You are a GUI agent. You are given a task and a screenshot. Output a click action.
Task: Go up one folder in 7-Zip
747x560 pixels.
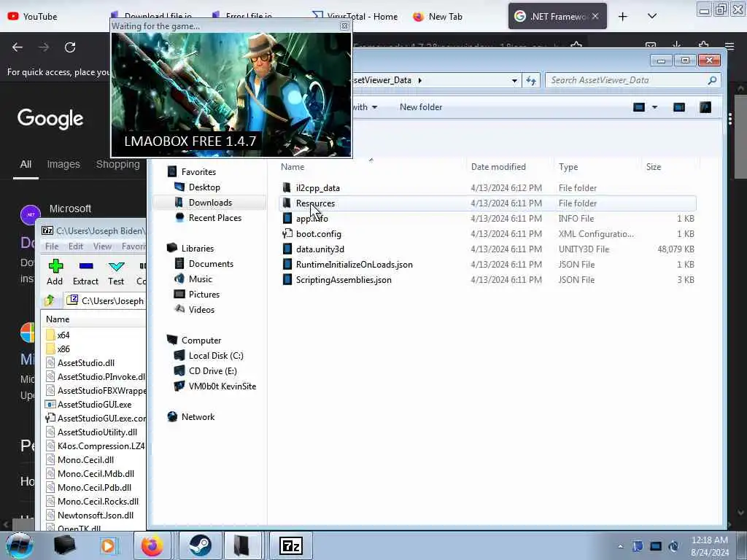tap(50, 300)
